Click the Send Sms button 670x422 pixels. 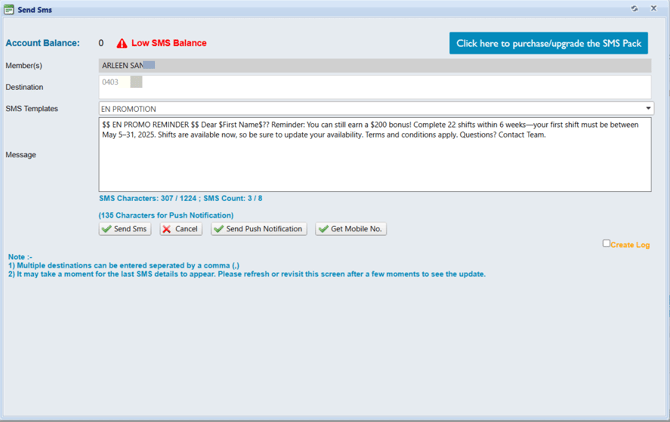pyautogui.click(x=125, y=229)
